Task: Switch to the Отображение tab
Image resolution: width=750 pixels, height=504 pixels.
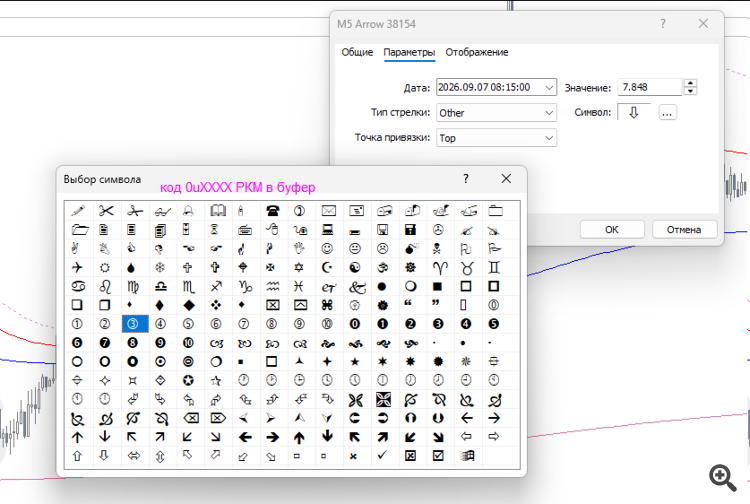Action: tap(476, 52)
